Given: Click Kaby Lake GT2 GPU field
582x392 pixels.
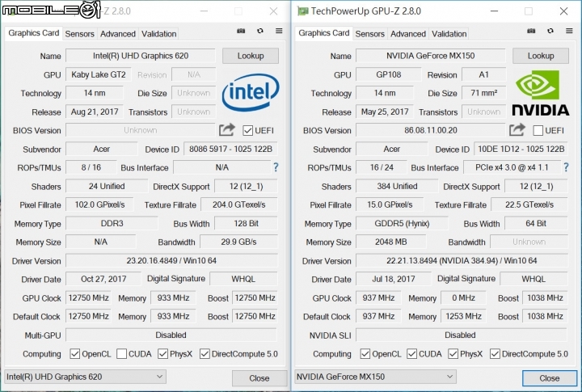Looking at the screenshot, I should pyautogui.click(x=99, y=74).
